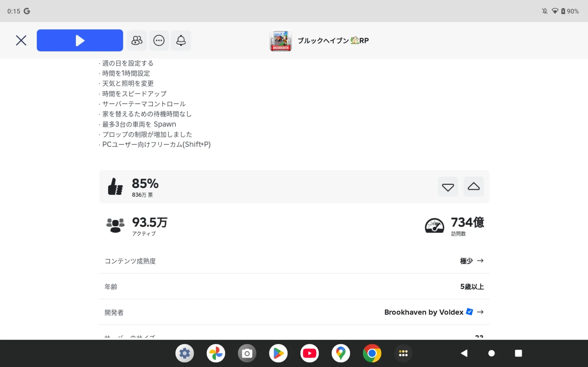Screen dimensions: 588x367
Task: Select the 85% rating text
Action: pos(145,183)
